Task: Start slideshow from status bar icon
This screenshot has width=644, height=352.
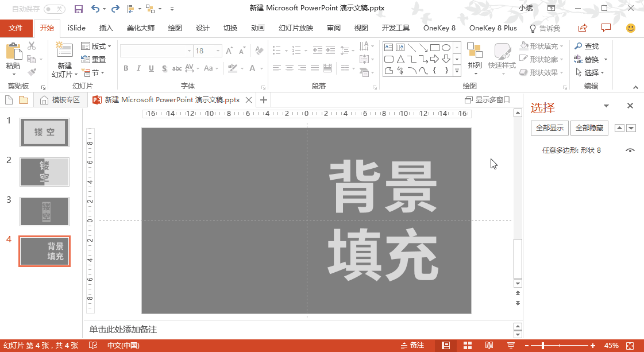Action: click(510, 345)
